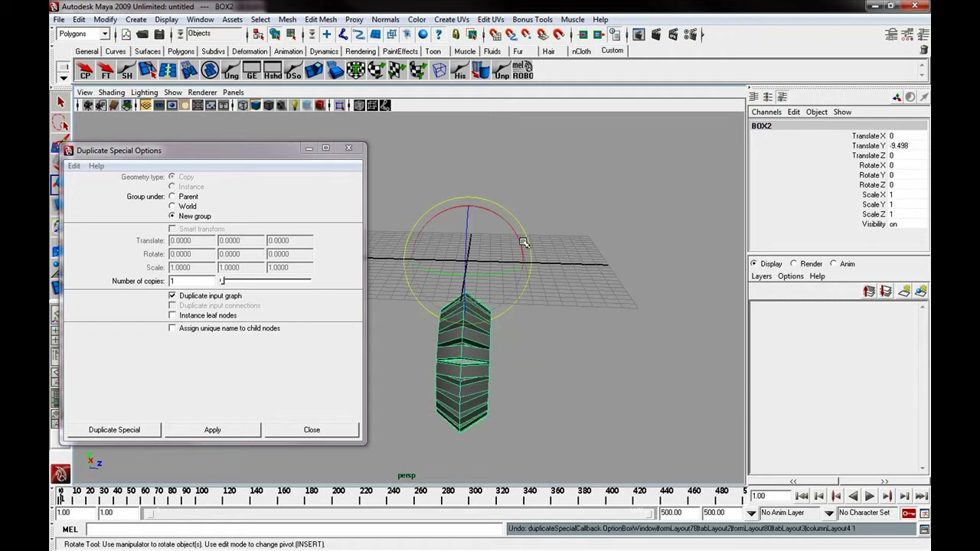Click frame 300 on the time slider
980x551 pixels.
[x=475, y=494]
